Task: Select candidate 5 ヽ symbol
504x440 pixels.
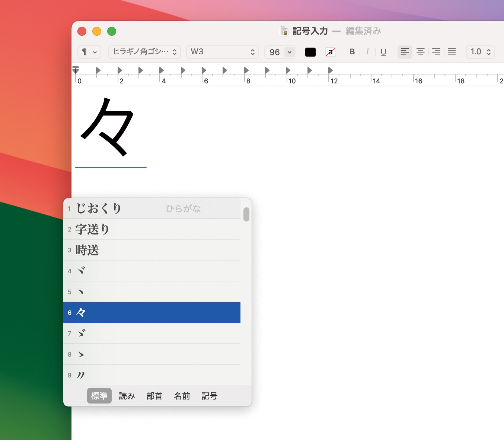Action: click(152, 292)
